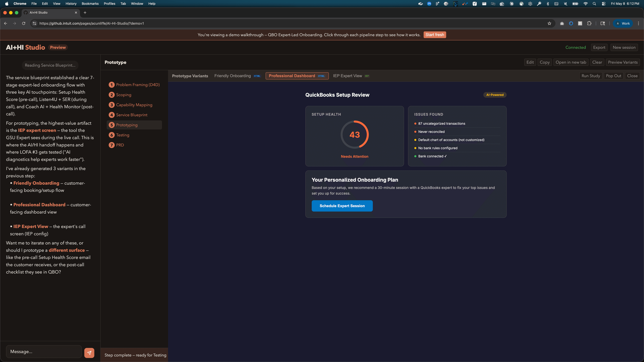Click the address bar URL
The image size is (644, 362).
click(x=92, y=23)
